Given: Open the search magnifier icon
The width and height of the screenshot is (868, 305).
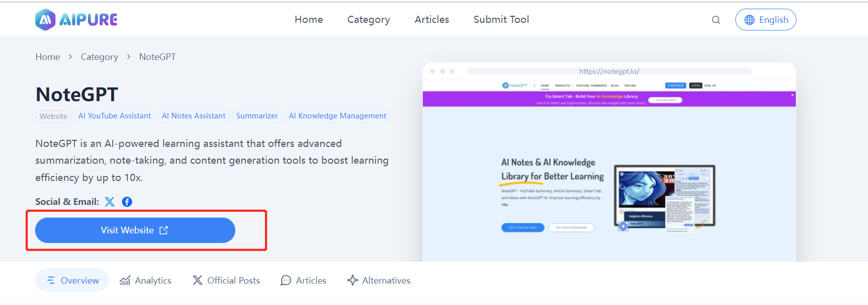Looking at the screenshot, I should coord(716,20).
